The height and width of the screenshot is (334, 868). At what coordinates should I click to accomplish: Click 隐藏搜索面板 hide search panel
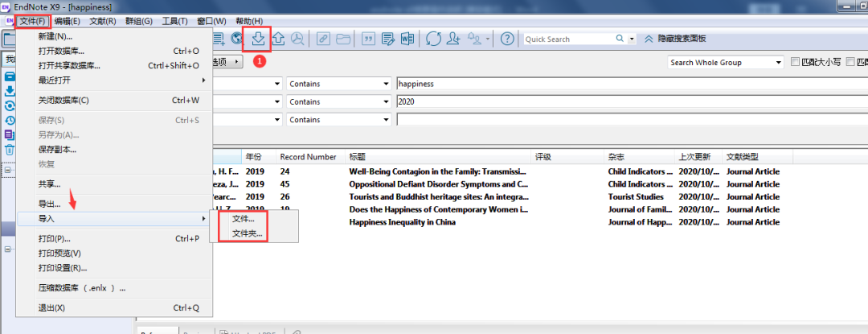pyautogui.click(x=682, y=39)
